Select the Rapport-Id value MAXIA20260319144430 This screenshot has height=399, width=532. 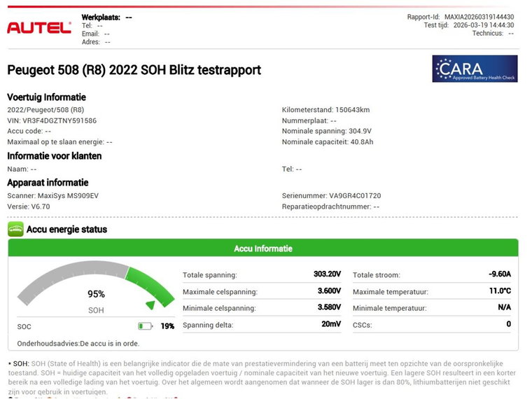(479, 17)
